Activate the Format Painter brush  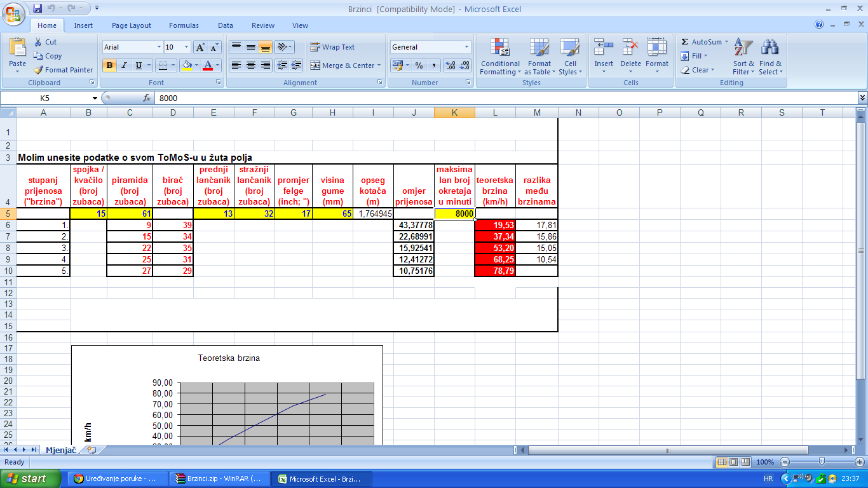[63, 70]
